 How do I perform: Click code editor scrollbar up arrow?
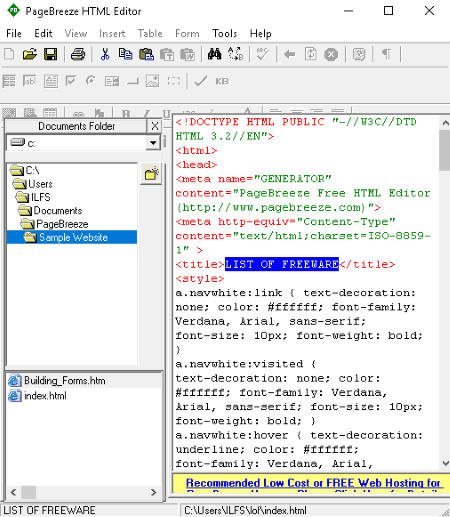point(445,123)
